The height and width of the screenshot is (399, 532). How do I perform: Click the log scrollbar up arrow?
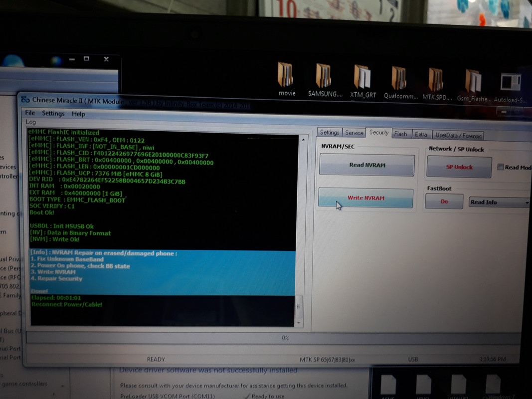[x=303, y=140]
